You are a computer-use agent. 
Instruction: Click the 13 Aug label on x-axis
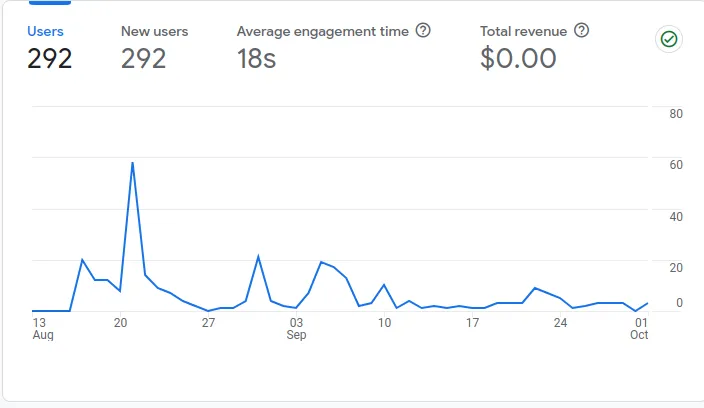(x=40, y=329)
